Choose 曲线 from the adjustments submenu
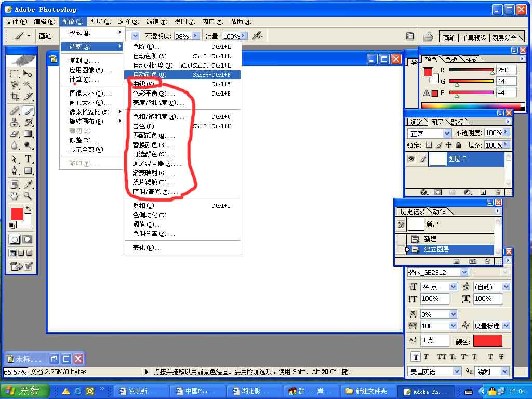 pos(182,84)
